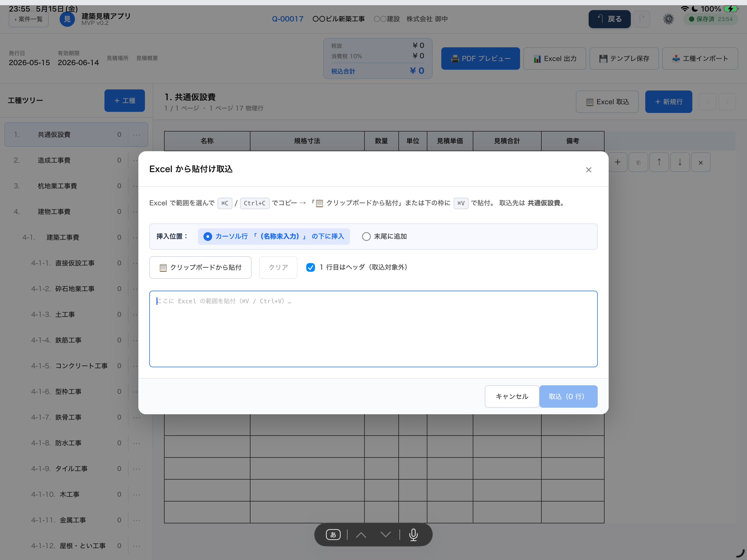Click the 有効期限 date 2026-06-14
The width and height of the screenshot is (747, 560).
pyautogui.click(x=78, y=63)
